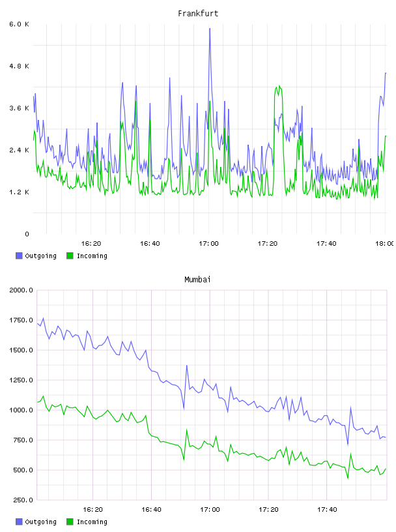Image resolution: width=396 pixels, height=532 pixels.
Task: Click the 17:00 time label on Frankfurt chart
Action: 208,244
